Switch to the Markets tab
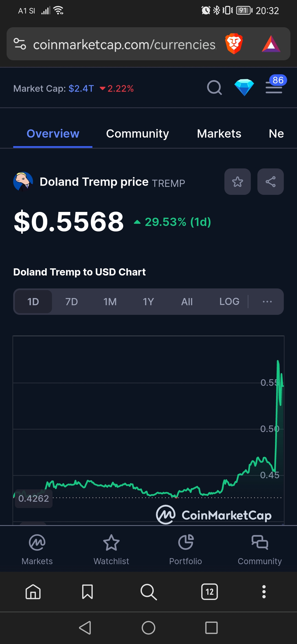297x644 pixels. pos(219,134)
